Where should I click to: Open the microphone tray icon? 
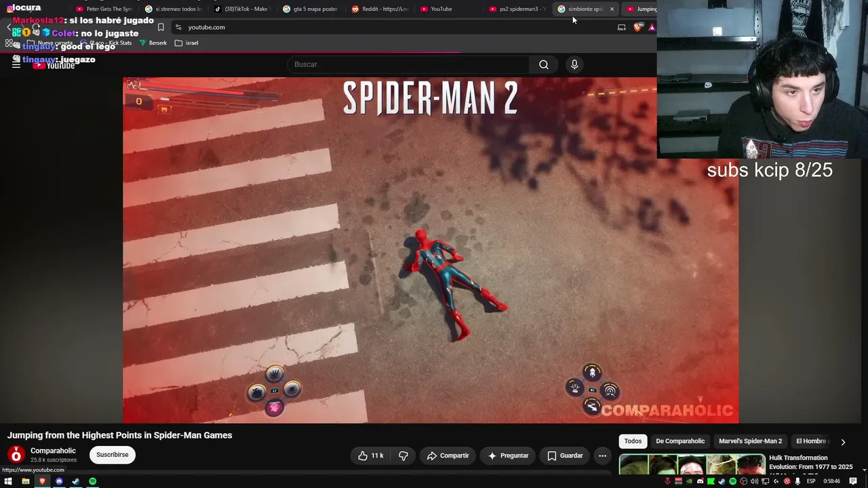click(x=797, y=481)
